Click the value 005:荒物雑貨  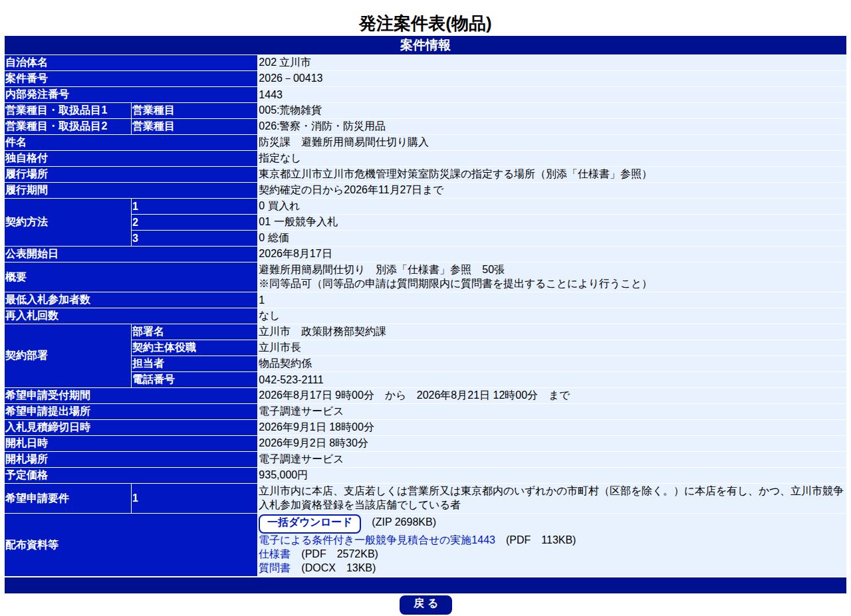[290, 110]
